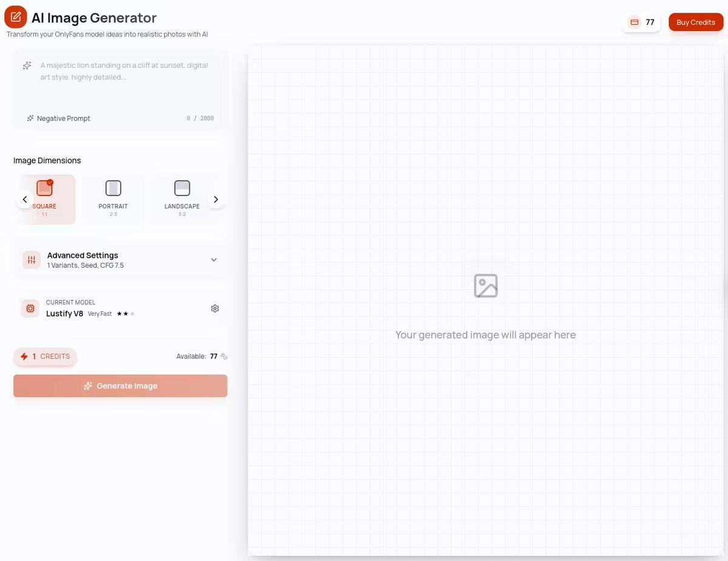This screenshot has height=561, width=728.
Task: Click the current model chip icon
Action: coord(30,308)
